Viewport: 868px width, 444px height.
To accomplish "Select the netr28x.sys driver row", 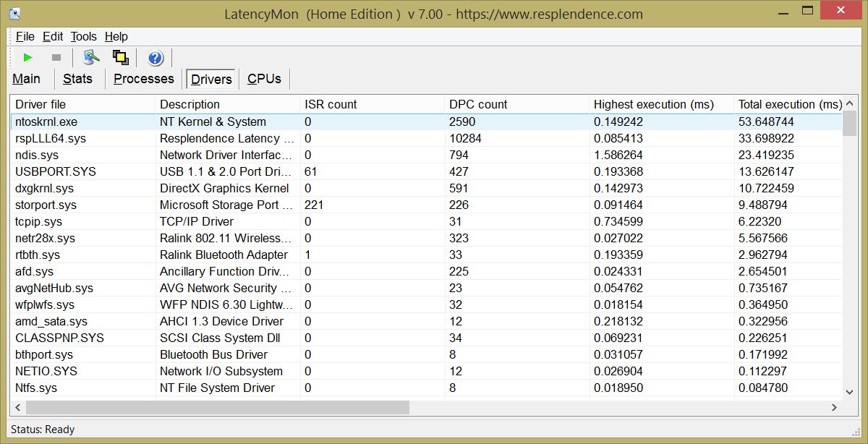I will point(427,238).
